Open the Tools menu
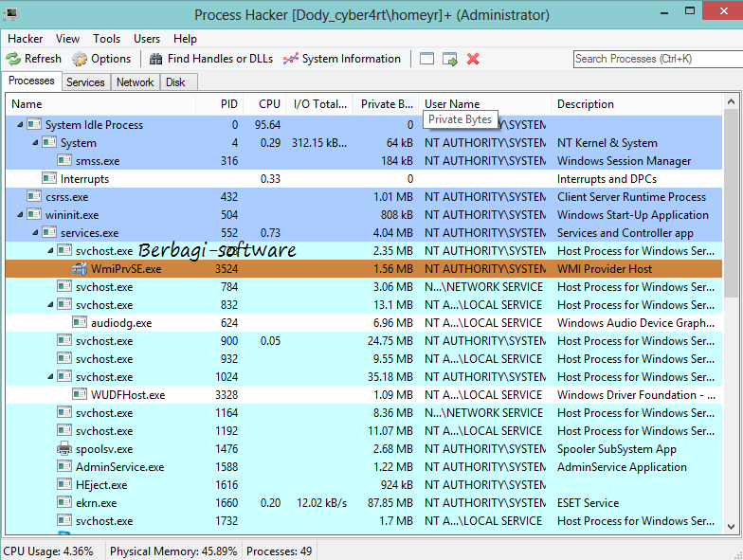The height and width of the screenshot is (560, 743). coord(106,39)
